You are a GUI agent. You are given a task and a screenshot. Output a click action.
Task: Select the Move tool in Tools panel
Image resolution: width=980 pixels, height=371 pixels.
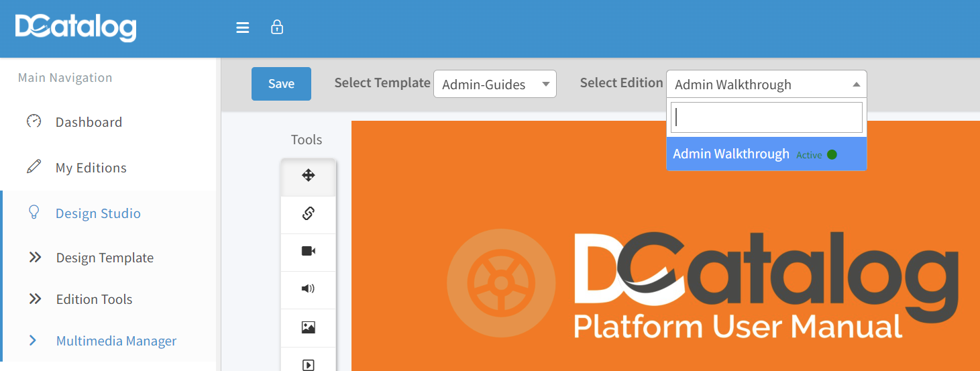coord(308,176)
